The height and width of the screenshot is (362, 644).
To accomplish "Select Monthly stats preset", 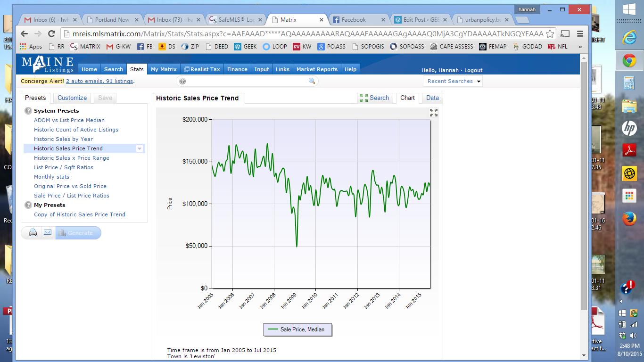I will 51,177.
